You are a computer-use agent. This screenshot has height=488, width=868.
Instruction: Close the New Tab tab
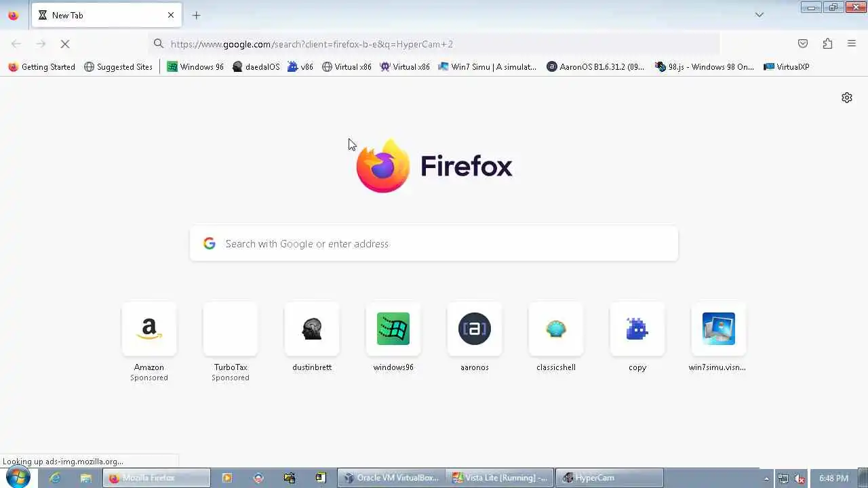click(171, 15)
